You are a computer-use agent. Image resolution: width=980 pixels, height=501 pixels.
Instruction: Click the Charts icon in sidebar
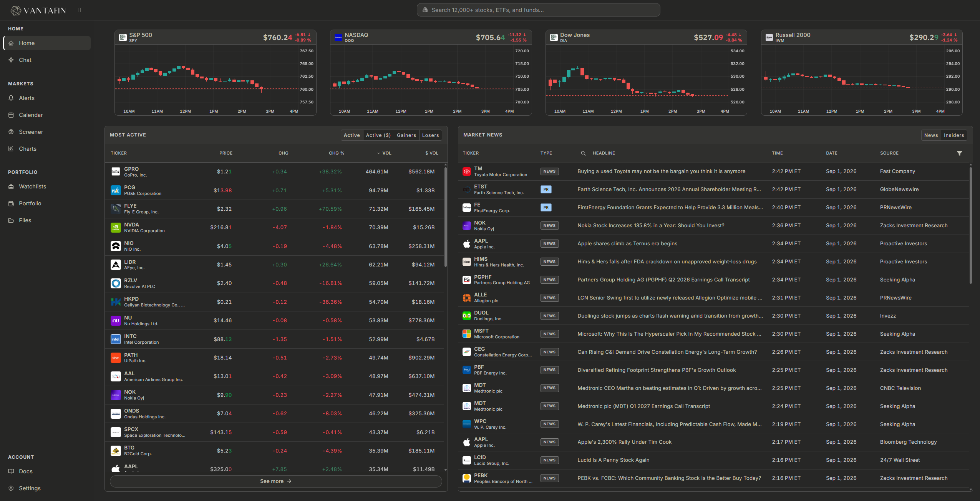coord(11,149)
